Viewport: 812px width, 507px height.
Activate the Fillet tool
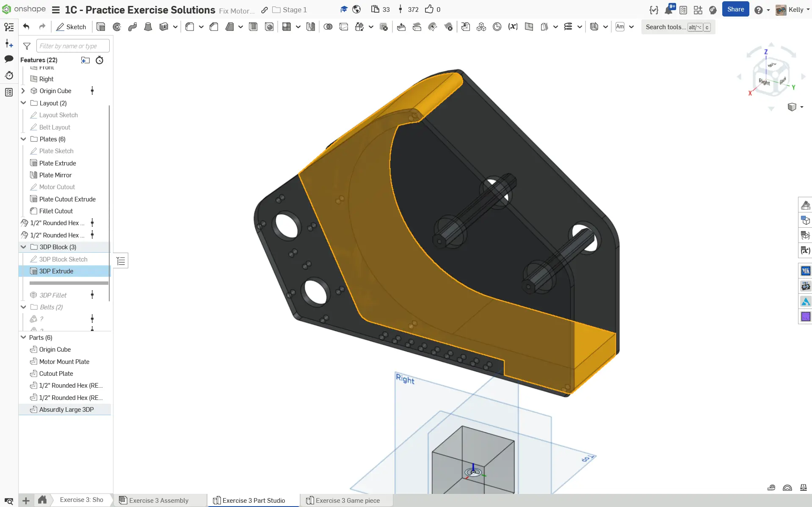click(x=190, y=27)
